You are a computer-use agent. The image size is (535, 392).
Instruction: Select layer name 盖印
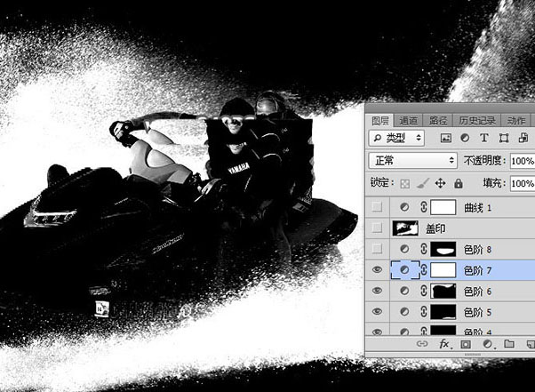click(435, 228)
